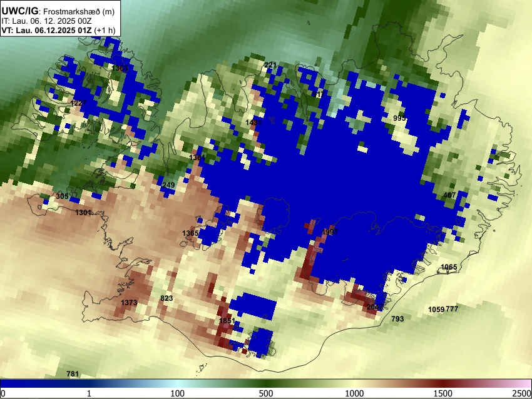This screenshot has height=399, width=532.
Task: Select the 793 offshore value
Action: click(397, 319)
